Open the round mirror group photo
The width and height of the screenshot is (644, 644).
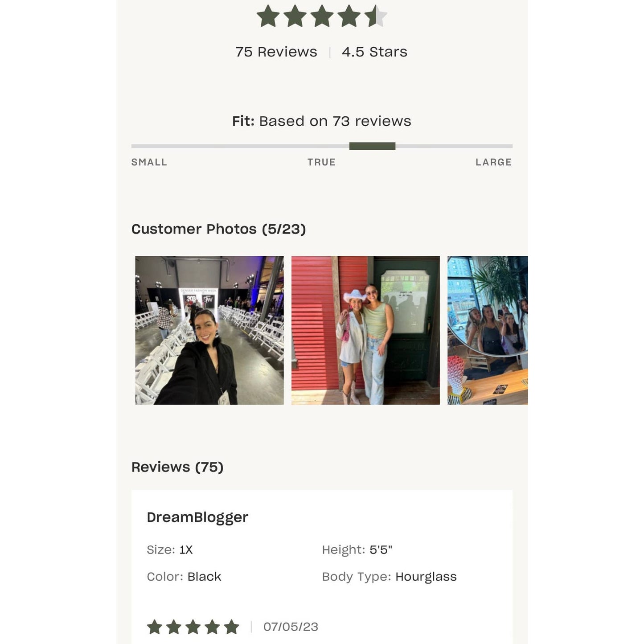click(488, 330)
